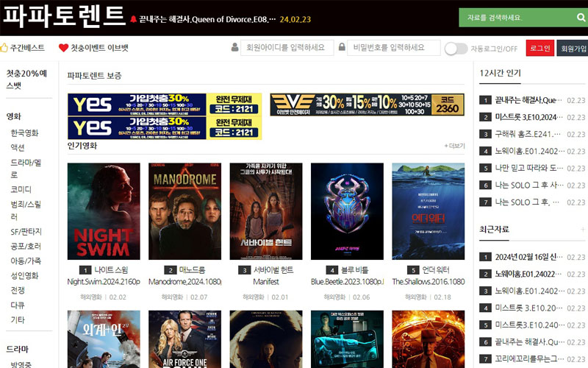The image size is (588, 368).
Task: Expand 최근자료 with the plus icon
Action: [583, 230]
